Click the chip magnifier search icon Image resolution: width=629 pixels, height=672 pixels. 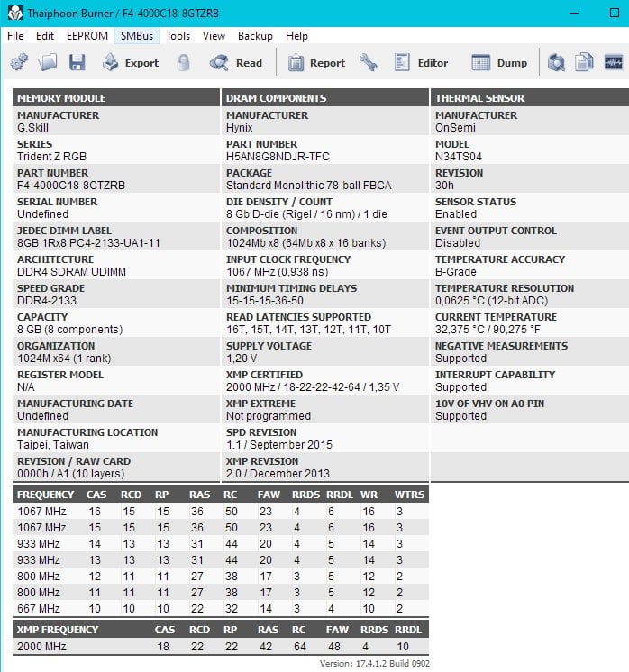[556, 62]
